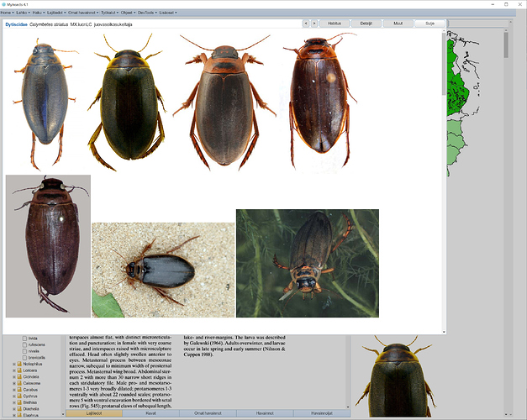Image resolution: width=527 pixels, height=420 pixels.
Task: Open the Habitus image group
Action: (x=335, y=24)
